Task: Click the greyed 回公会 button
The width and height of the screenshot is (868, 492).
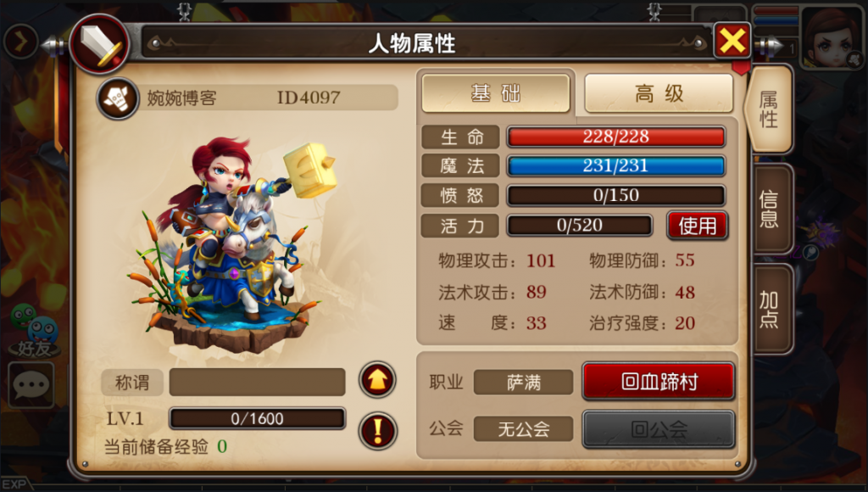Action: coord(659,429)
